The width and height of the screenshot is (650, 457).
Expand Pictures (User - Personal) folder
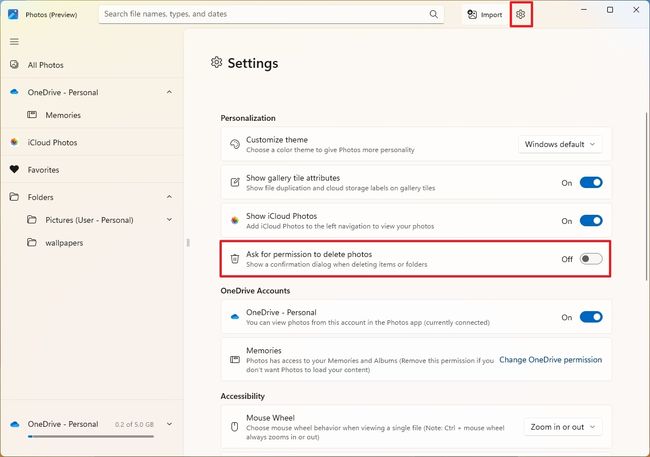coord(169,220)
